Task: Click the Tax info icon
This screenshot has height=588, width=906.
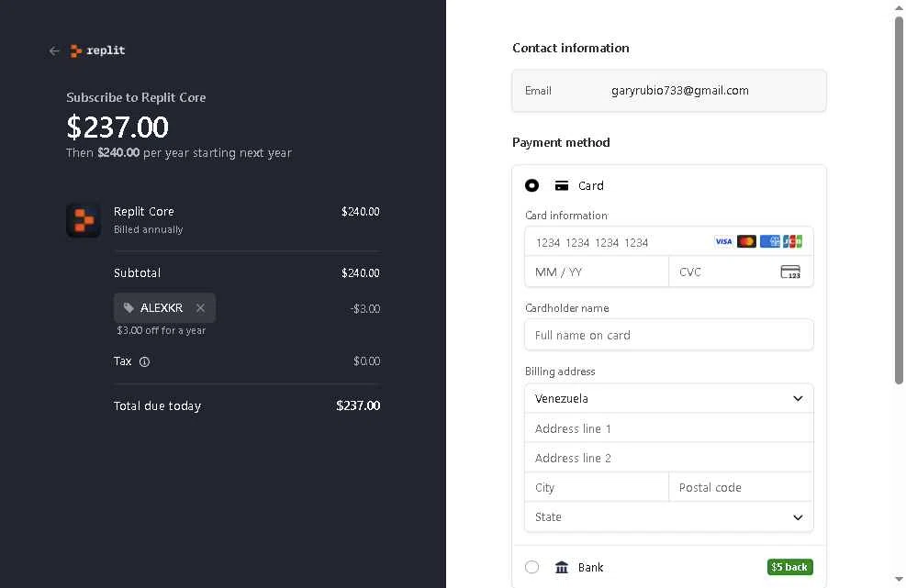Action: (144, 361)
